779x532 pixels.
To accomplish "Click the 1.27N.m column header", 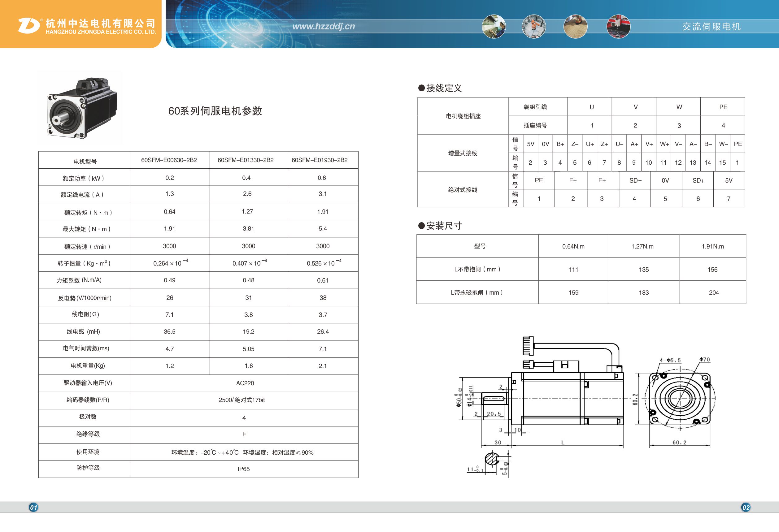I will pos(644,246).
